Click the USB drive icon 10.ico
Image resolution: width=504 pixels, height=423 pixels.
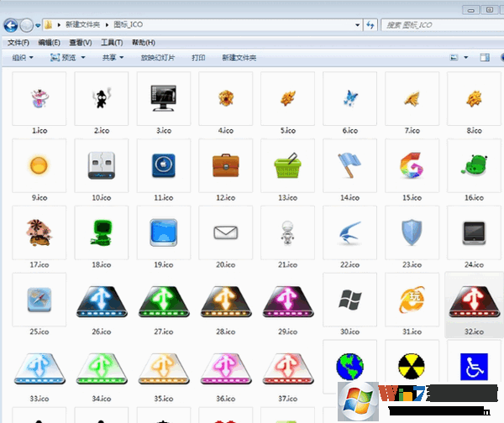[100, 165]
